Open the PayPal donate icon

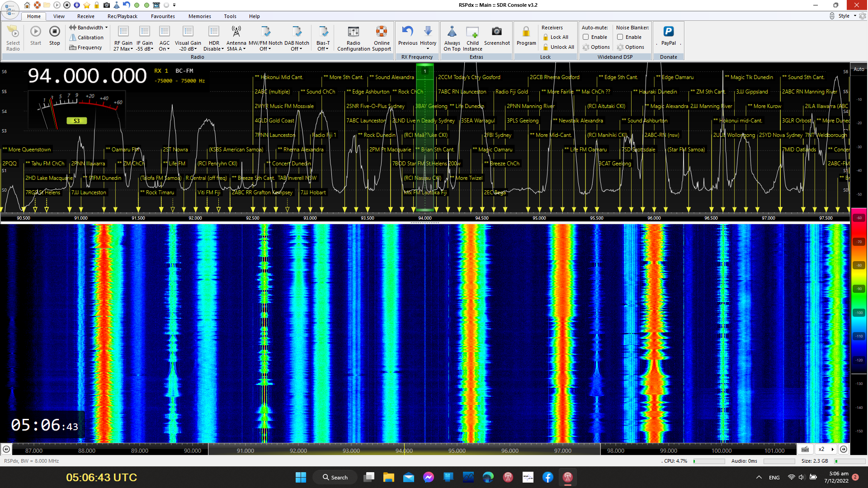pos(668,32)
